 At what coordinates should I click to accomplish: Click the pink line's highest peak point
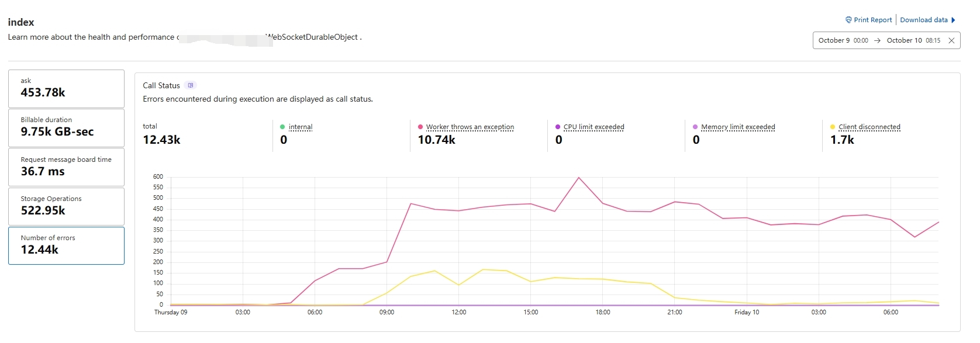[579, 178]
